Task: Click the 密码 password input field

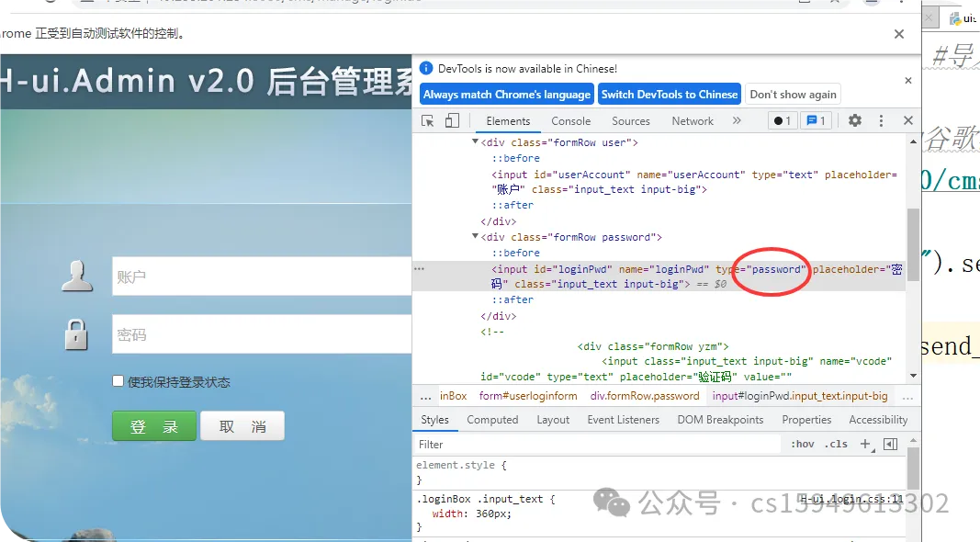Action: (262, 334)
